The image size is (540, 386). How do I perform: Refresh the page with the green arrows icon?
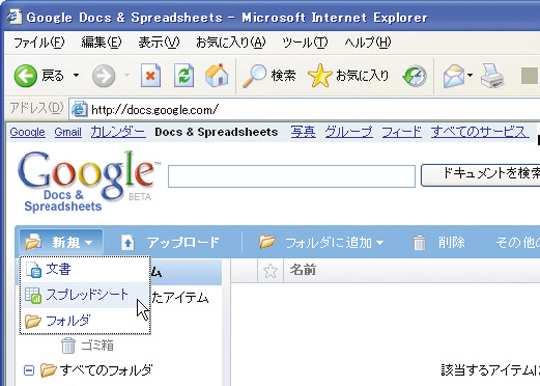pyautogui.click(x=184, y=75)
